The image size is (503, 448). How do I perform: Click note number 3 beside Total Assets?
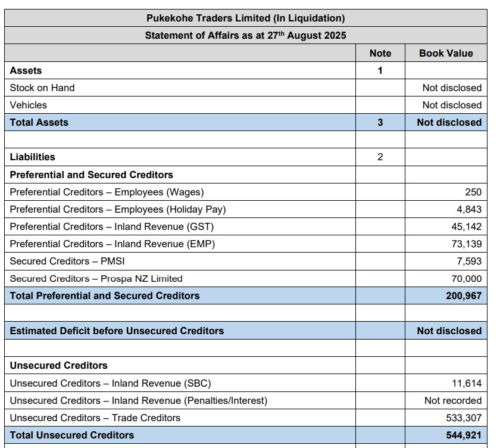tap(380, 122)
